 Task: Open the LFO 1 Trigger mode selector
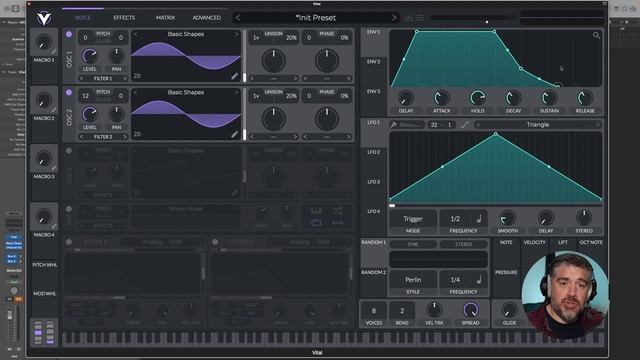click(413, 219)
